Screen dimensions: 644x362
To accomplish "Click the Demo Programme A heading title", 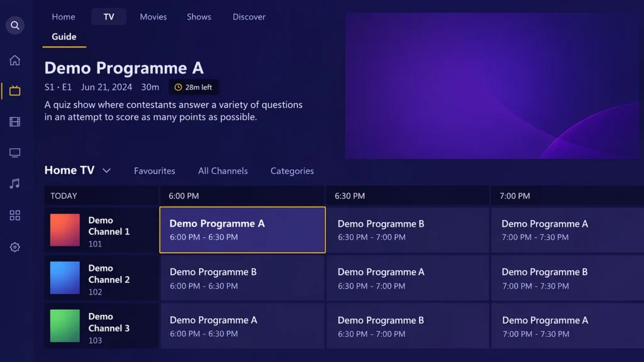I will pos(124,68).
